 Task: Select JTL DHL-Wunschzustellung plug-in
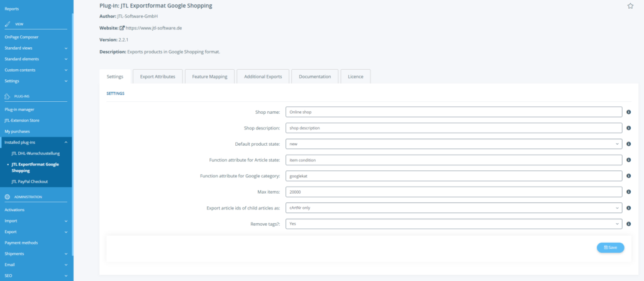(36, 153)
